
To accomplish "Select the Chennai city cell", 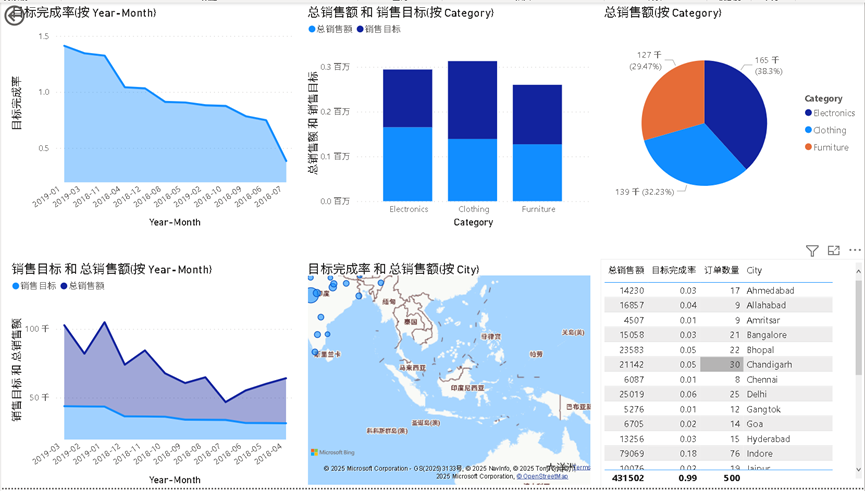I will click(x=762, y=380).
